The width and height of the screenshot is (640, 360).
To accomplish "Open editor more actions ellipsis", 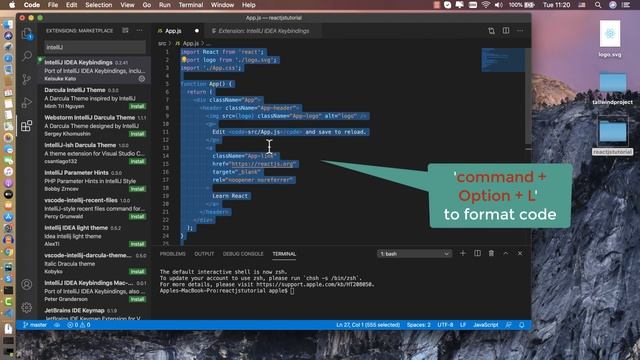I will tap(520, 31).
